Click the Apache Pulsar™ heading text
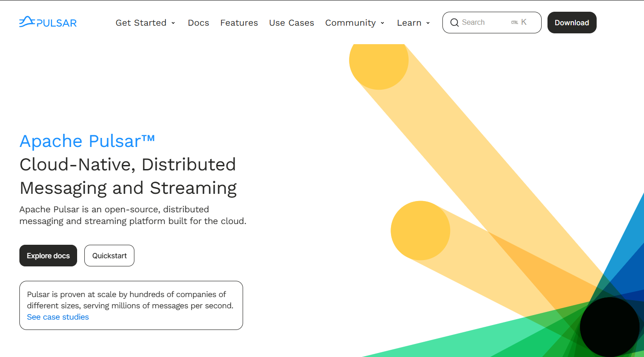The height and width of the screenshot is (357, 644). point(87,141)
